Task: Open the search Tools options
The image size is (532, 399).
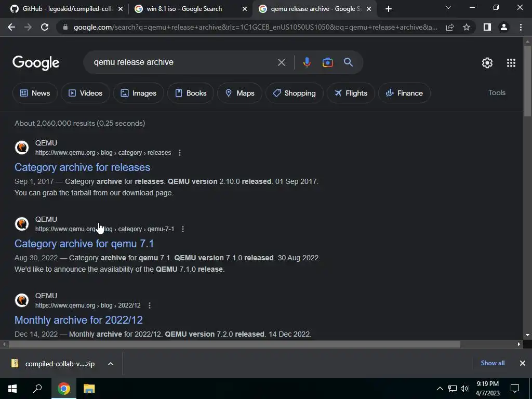Action: [x=497, y=92]
